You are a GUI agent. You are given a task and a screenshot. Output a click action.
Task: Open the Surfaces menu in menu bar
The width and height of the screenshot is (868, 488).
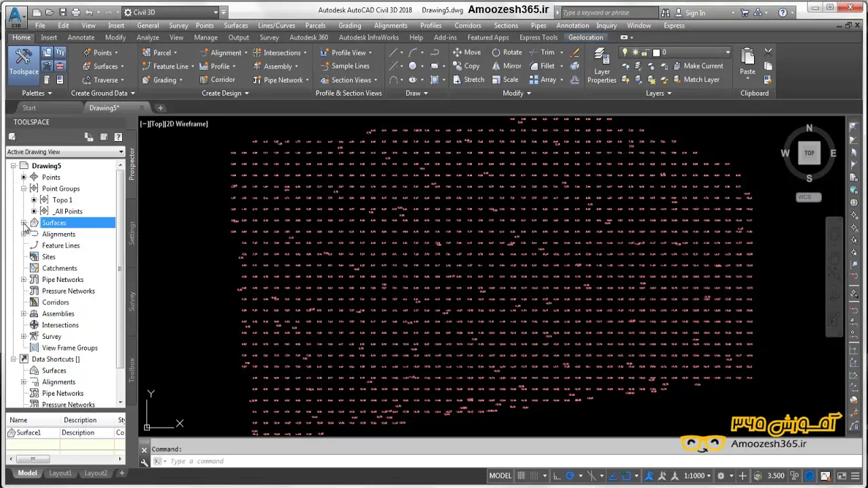tap(235, 26)
